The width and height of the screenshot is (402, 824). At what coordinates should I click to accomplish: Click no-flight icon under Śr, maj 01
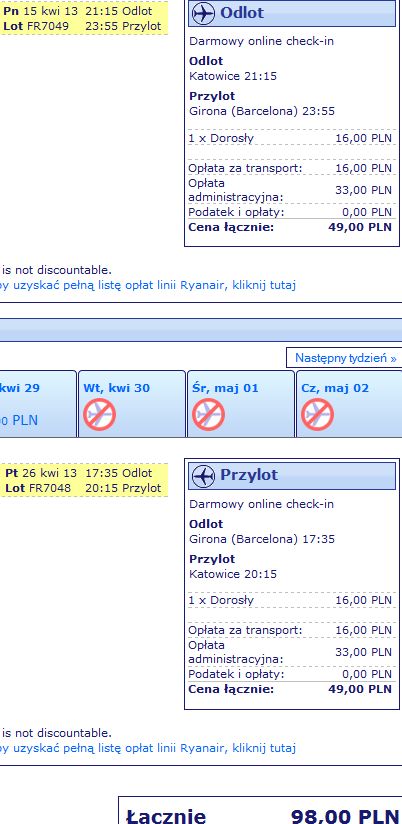[x=208, y=414]
